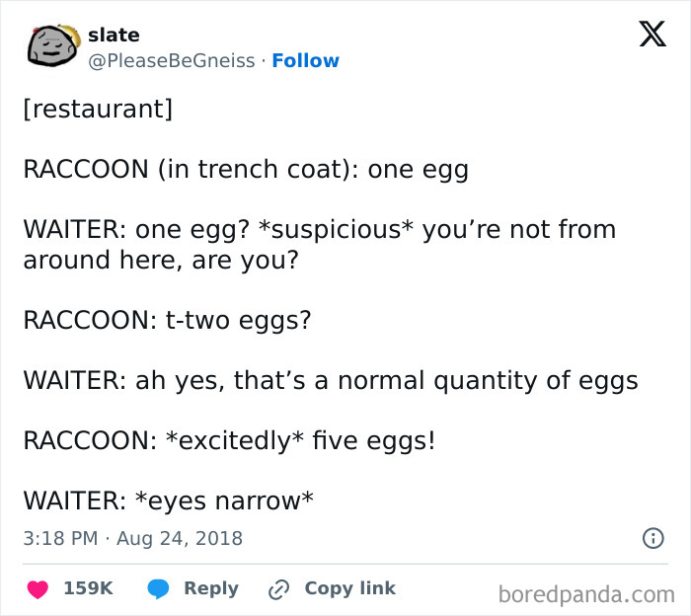Click the 159K likes count
This screenshot has width=691, height=616.
coord(88,588)
